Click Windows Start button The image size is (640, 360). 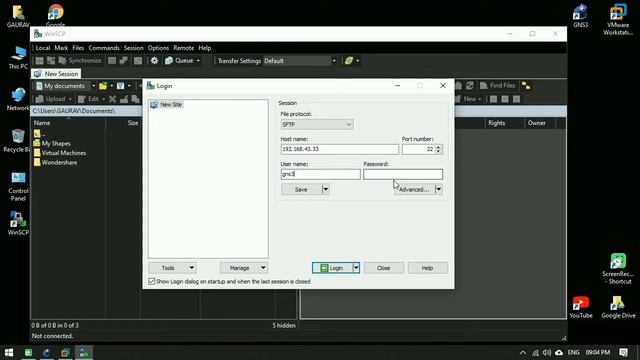click(x=9, y=352)
